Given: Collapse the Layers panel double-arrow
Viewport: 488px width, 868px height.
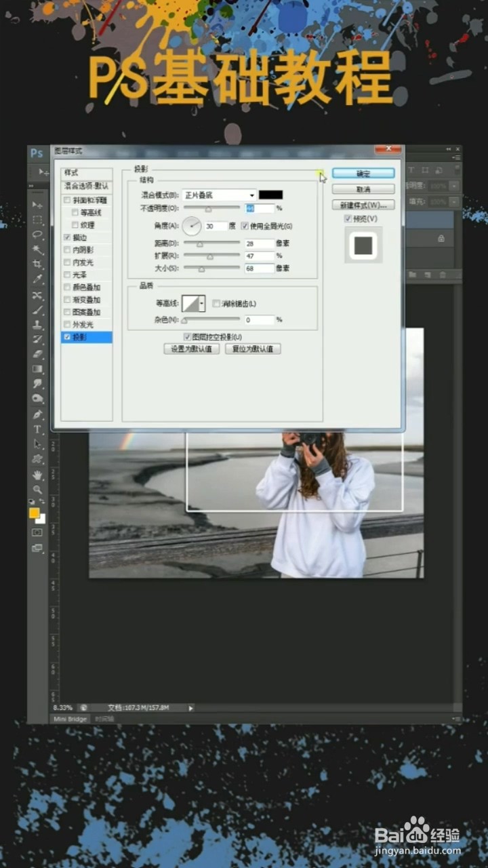Looking at the screenshot, I should (449, 149).
